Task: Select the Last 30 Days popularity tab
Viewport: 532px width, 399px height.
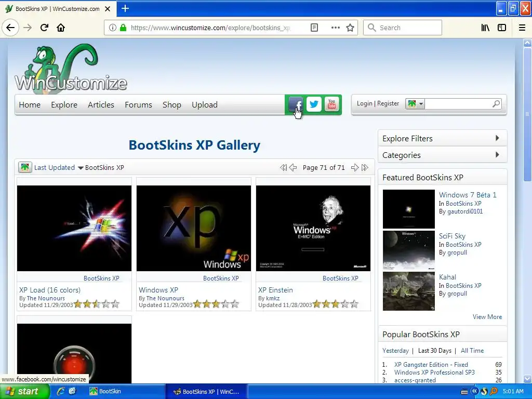Action: (x=435, y=351)
